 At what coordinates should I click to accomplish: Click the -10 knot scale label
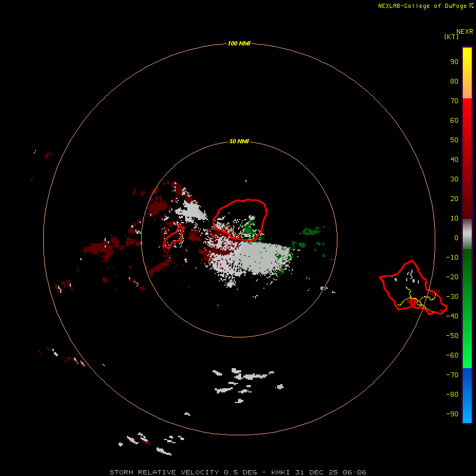pyautogui.click(x=452, y=258)
